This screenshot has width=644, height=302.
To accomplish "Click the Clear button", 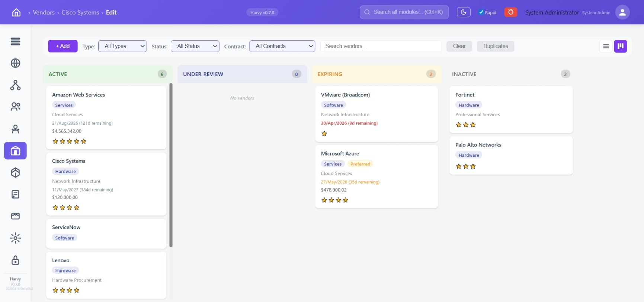I will [x=459, y=46].
